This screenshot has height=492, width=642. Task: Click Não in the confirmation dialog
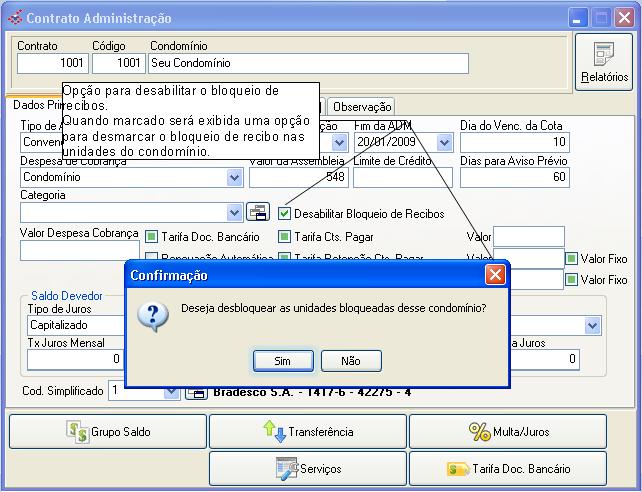[350, 360]
